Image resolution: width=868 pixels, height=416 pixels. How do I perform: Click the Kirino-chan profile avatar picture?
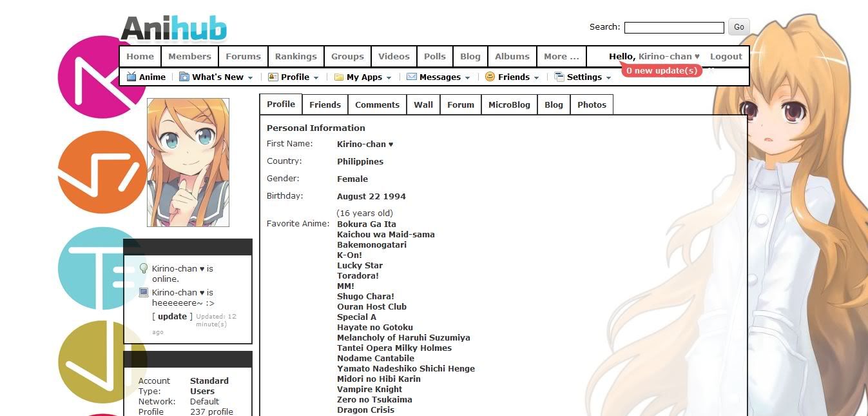pos(188,163)
